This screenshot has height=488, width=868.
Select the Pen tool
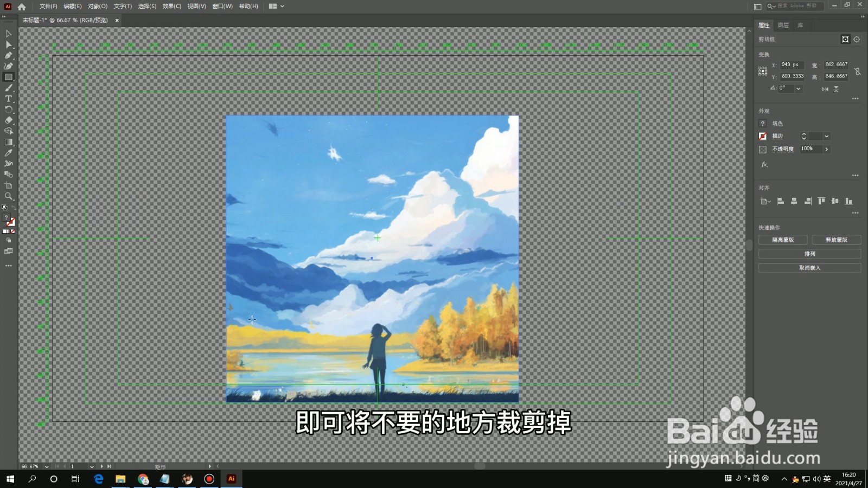click(x=9, y=55)
